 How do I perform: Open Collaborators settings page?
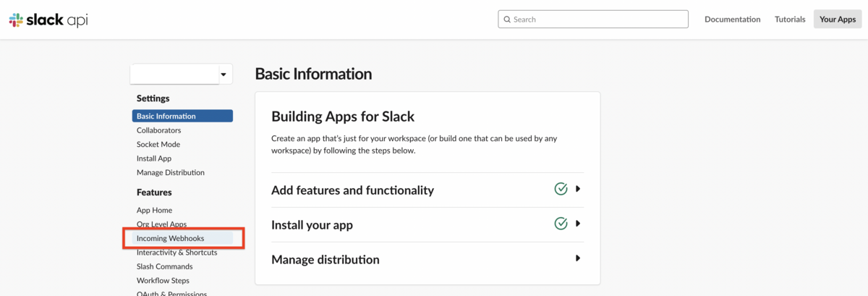coord(159,130)
